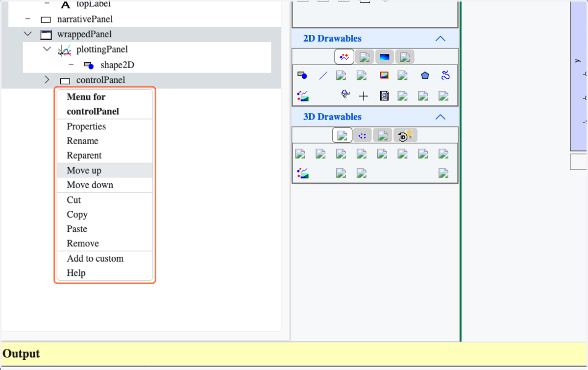
Task: Choose the film-strip video drawable icon
Action: (384, 96)
